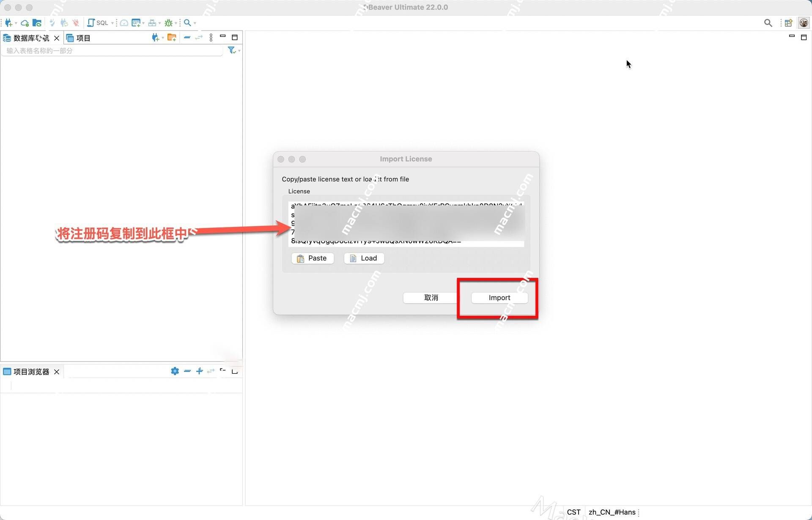
Task: Click project browser blue plus icon
Action: 199,371
